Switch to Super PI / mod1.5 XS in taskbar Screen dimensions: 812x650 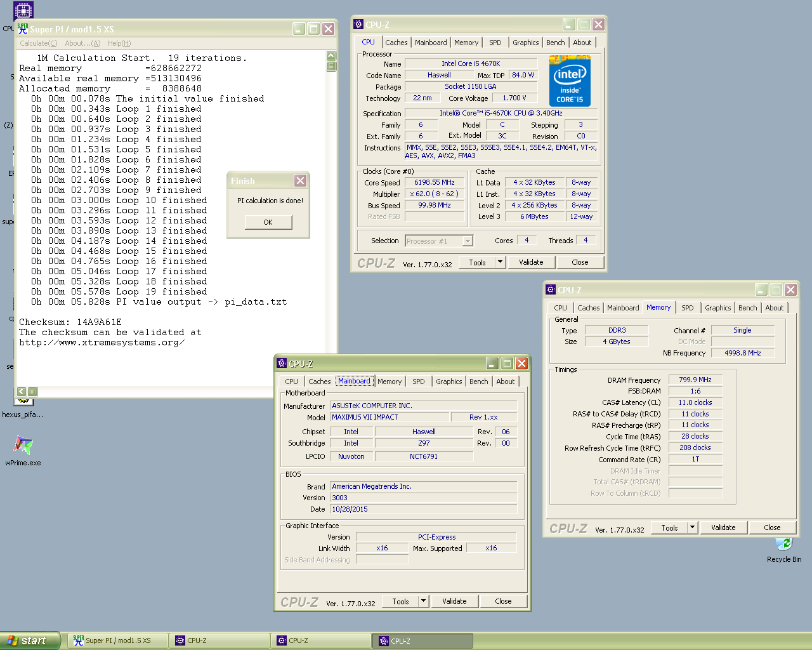pos(117,640)
